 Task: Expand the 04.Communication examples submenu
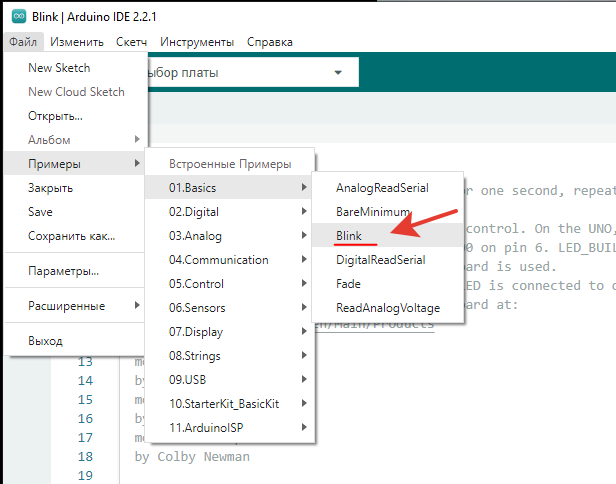[230, 260]
